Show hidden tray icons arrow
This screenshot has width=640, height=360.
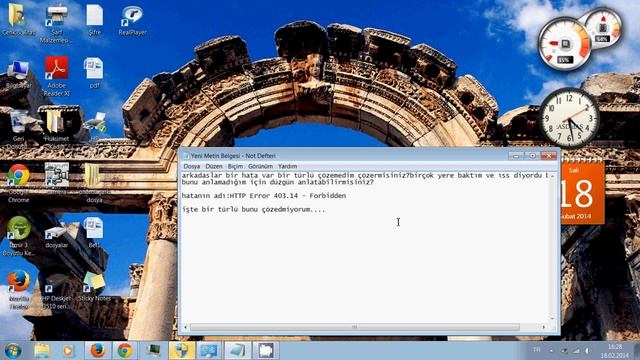(551, 351)
